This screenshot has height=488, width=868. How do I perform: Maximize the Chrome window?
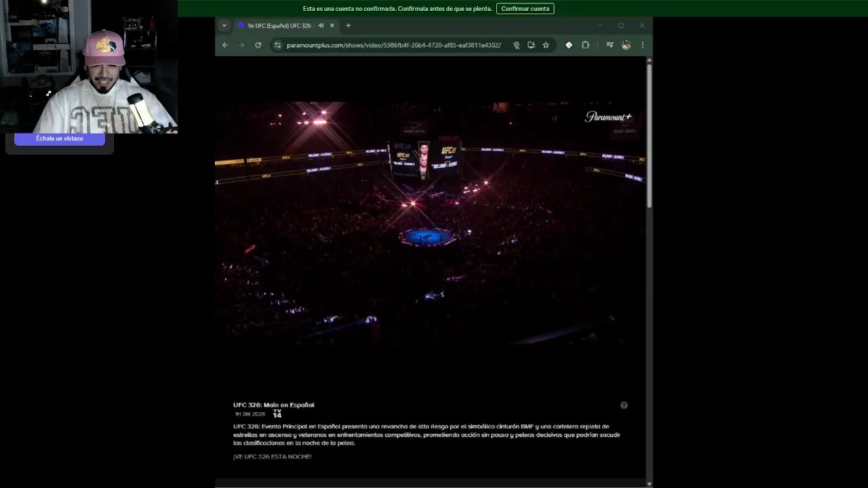(621, 26)
